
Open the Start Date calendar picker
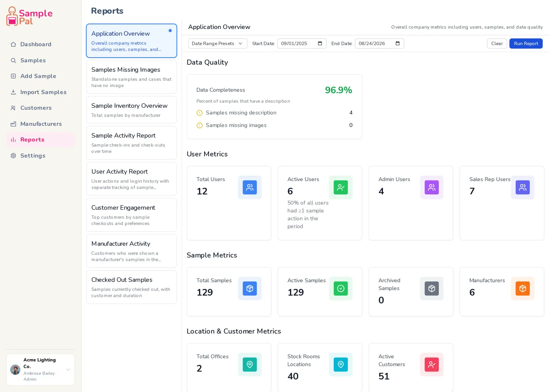click(320, 44)
